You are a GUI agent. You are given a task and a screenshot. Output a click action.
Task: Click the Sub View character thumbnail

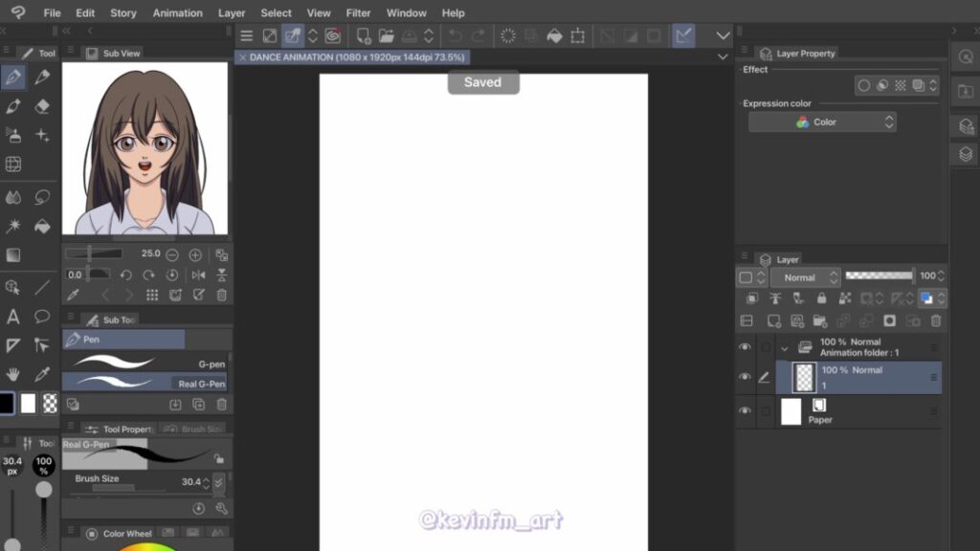(x=145, y=148)
